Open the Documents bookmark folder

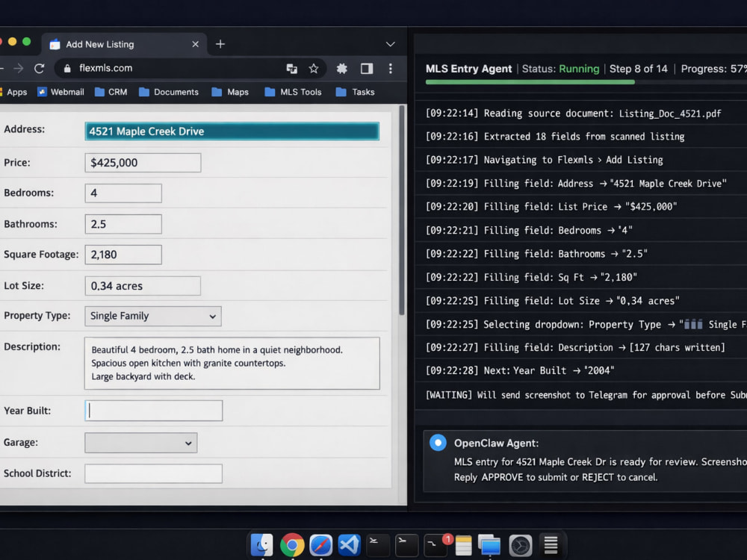point(169,92)
